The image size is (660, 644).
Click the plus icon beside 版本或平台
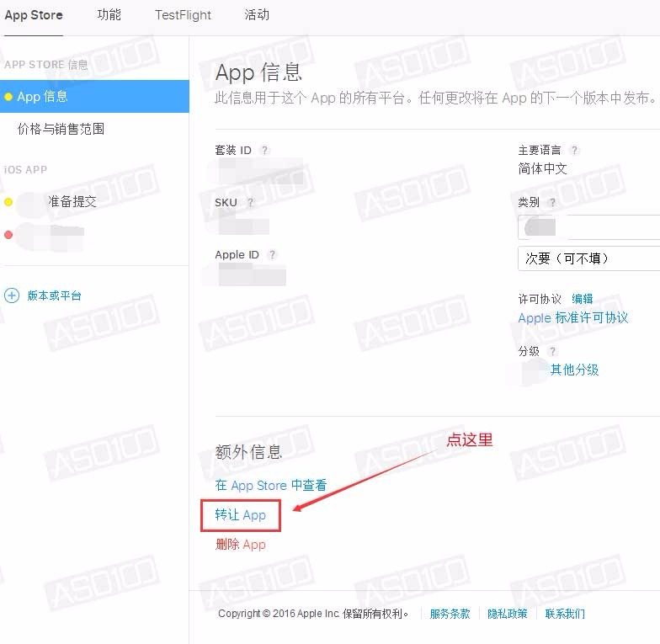(12, 295)
